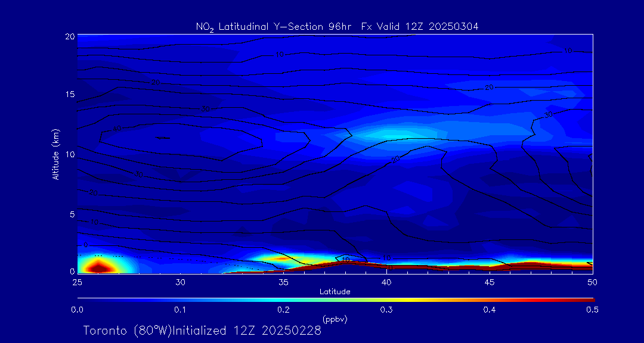Screen dimensions: 644x343
Task: Click altitude axis tick label "20"
Action: click(x=69, y=36)
